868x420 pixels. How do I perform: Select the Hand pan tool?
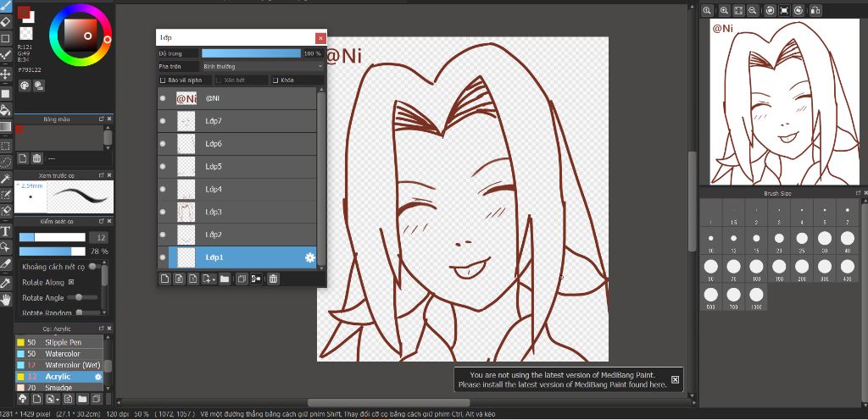(x=6, y=300)
